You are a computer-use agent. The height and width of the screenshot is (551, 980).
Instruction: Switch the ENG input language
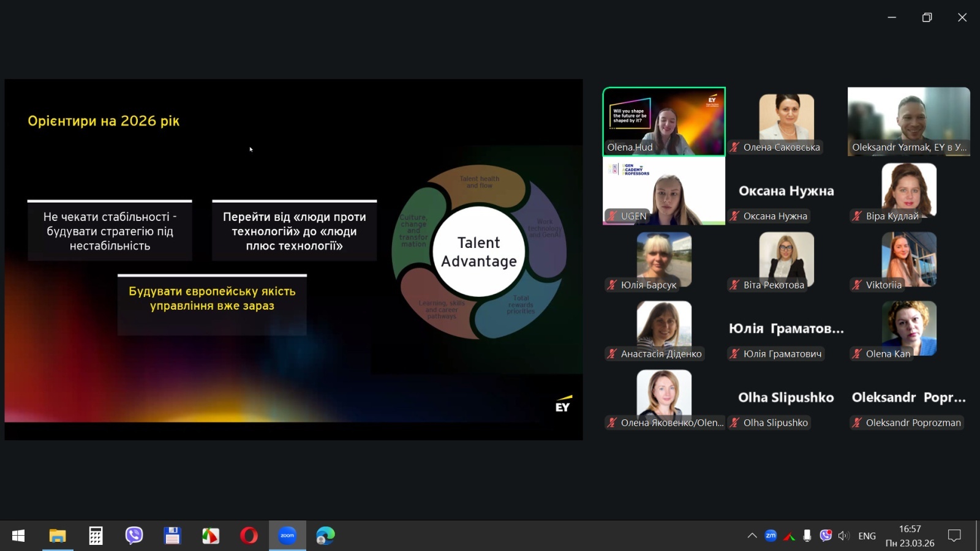point(867,536)
